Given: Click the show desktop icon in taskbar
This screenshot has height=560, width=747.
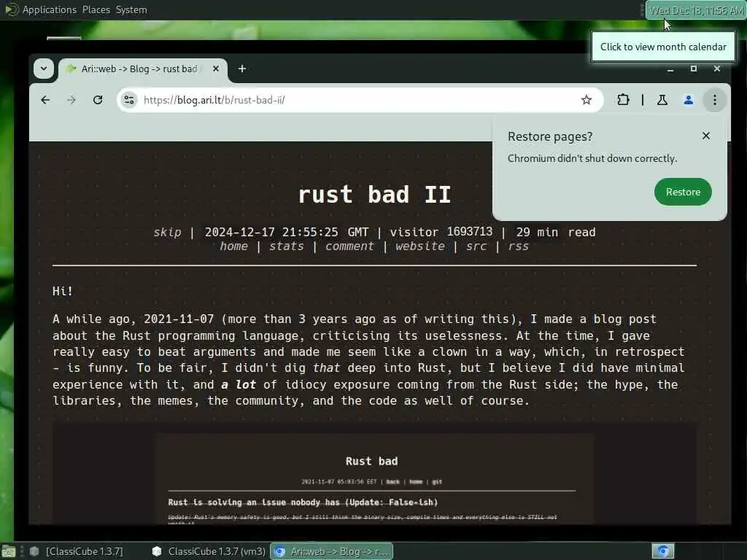Looking at the screenshot, I should pyautogui.click(x=9, y=552).
